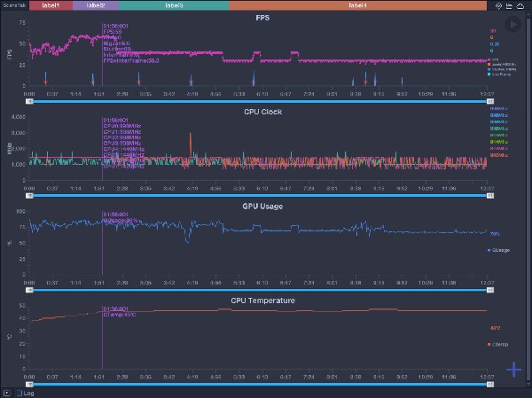Click the blue plus add button
The image size is (532, 398).
[x=514, y=370]
